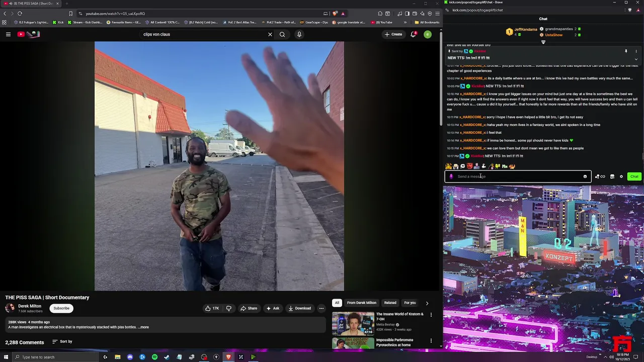Clear the 'clips von claus' search text

(x=270, y=34)
